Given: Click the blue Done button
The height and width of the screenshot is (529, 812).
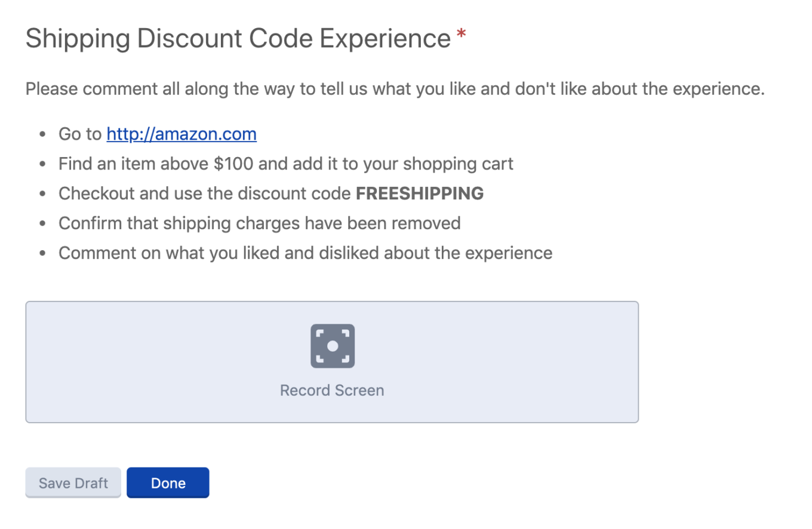Looking at the screenshot, I should point(168,482).
